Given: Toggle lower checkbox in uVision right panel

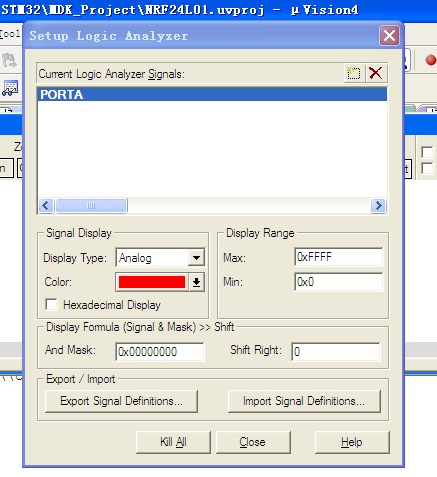Looking at the screenshot, I should 427,168.
